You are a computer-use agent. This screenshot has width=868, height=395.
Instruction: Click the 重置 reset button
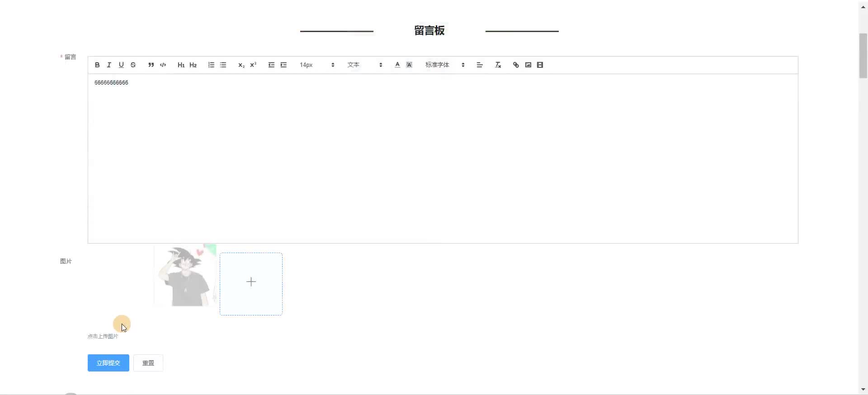[x=148, y=363]
